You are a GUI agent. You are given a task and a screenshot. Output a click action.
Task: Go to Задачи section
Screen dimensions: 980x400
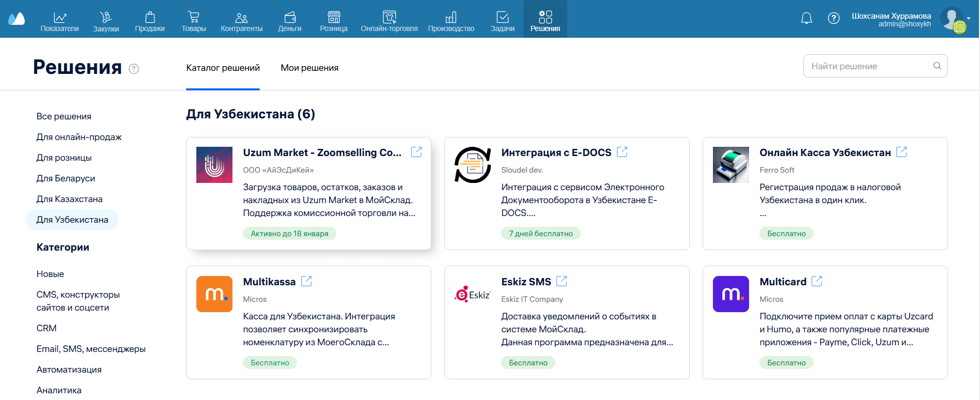[x=503, y=22]
